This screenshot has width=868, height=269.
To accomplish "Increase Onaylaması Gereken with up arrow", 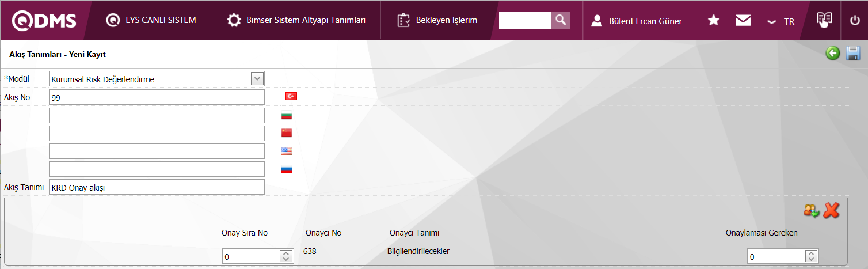I will 811,253.
